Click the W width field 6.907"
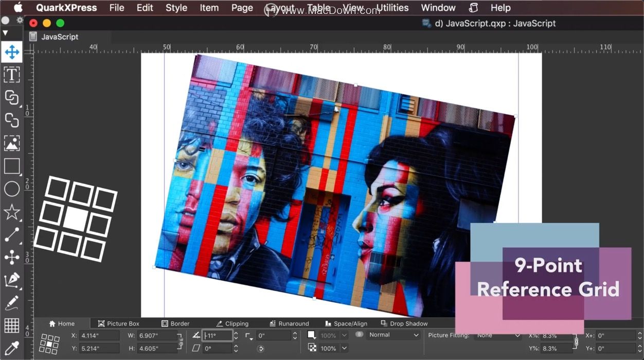The image size is (644, 360). 157,335
